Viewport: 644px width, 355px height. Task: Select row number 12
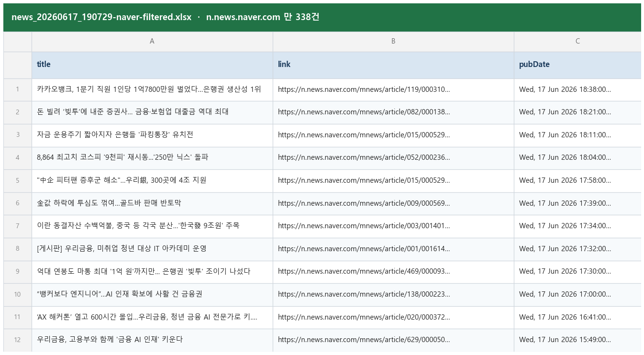point(18,340)
